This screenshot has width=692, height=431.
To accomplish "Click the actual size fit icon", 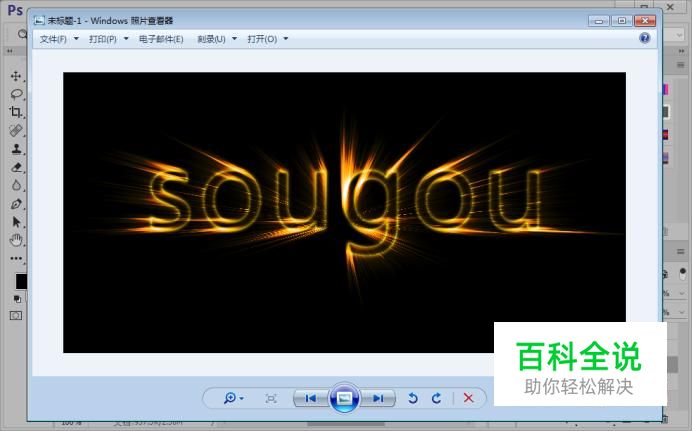I will coord(271,399).
